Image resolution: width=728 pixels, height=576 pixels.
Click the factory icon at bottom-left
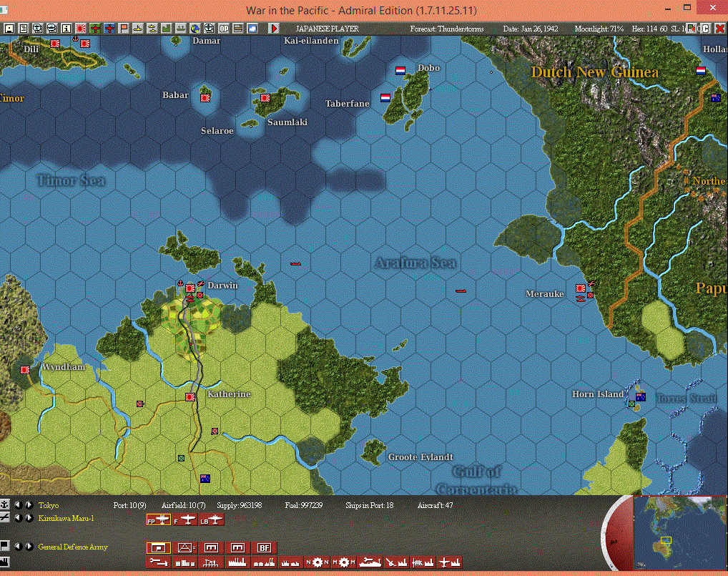point(4,562)
